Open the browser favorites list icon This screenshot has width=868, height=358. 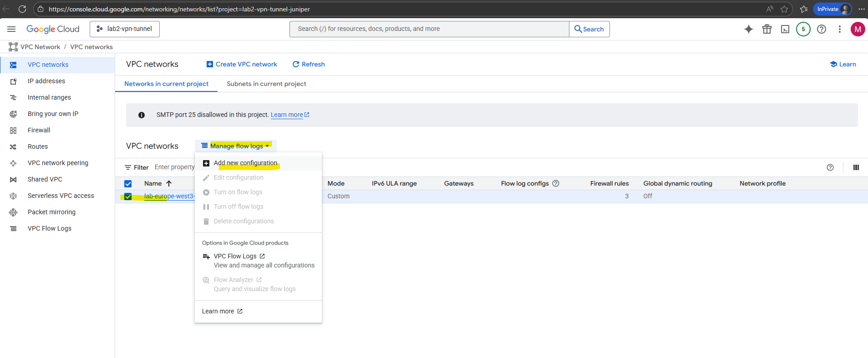coord(804,9)
